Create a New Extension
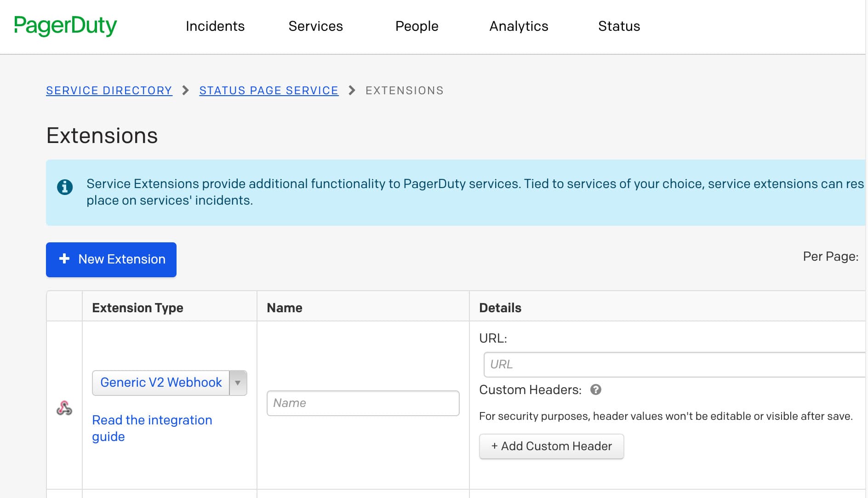This screenshot has height=498, width=868. coord(111,259)
